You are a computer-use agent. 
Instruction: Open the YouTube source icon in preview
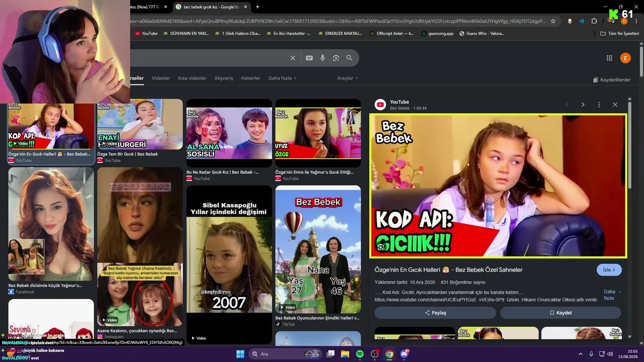pyautogui.click(x=380, y=105)
